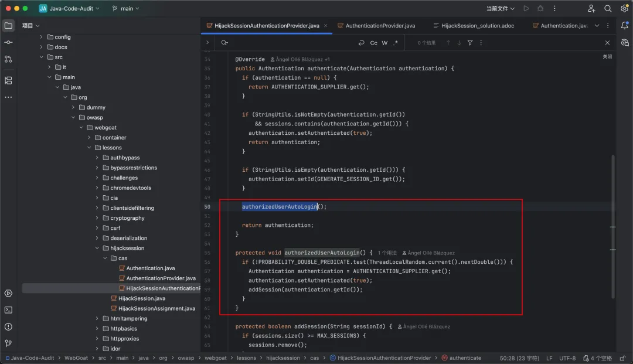Viewport: 633px width, 364px height.
Task: Change UTF-8 file encoding
Action: click(x=567, y=358)
